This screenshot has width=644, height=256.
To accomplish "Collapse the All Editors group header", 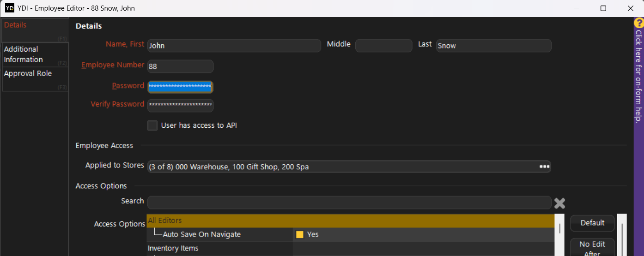I will click(x=350, y=220).
